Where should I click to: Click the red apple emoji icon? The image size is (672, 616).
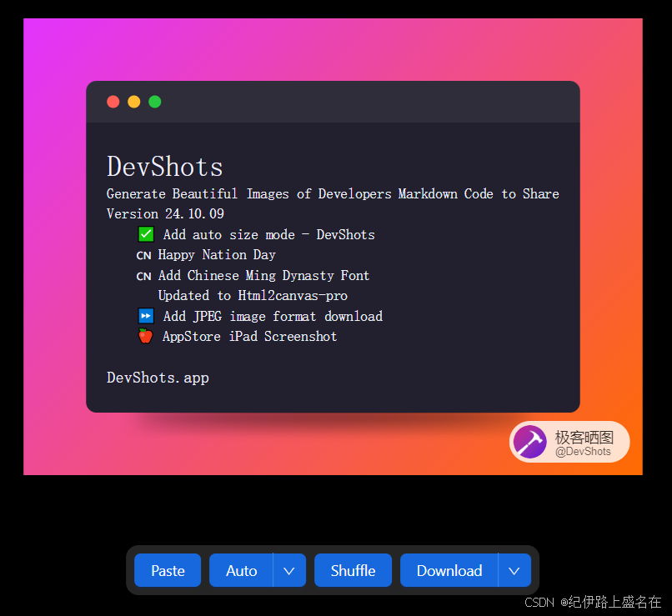(x=145, y=336)
